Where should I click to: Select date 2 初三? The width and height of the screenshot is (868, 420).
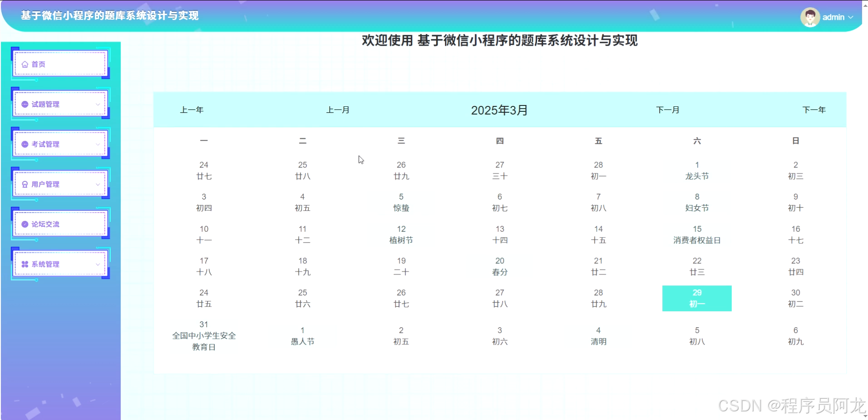point(796,171)
